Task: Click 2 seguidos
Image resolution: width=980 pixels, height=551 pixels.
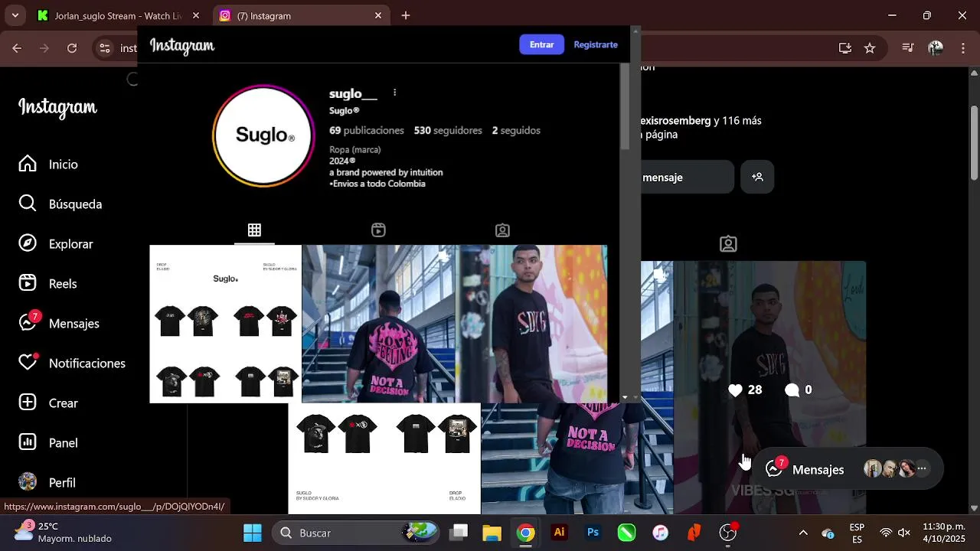Action: (516, 131)
